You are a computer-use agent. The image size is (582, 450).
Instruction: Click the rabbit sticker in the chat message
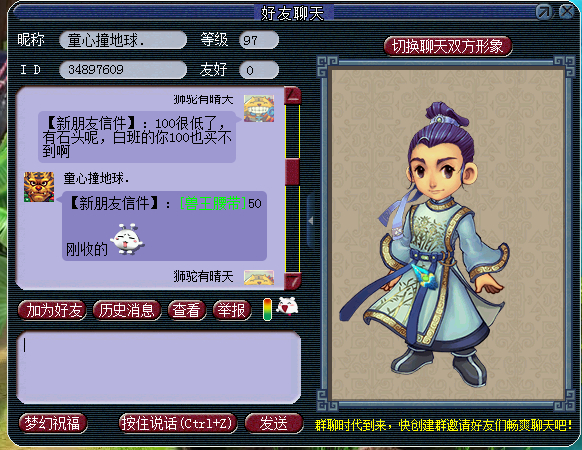click(127, 239)
